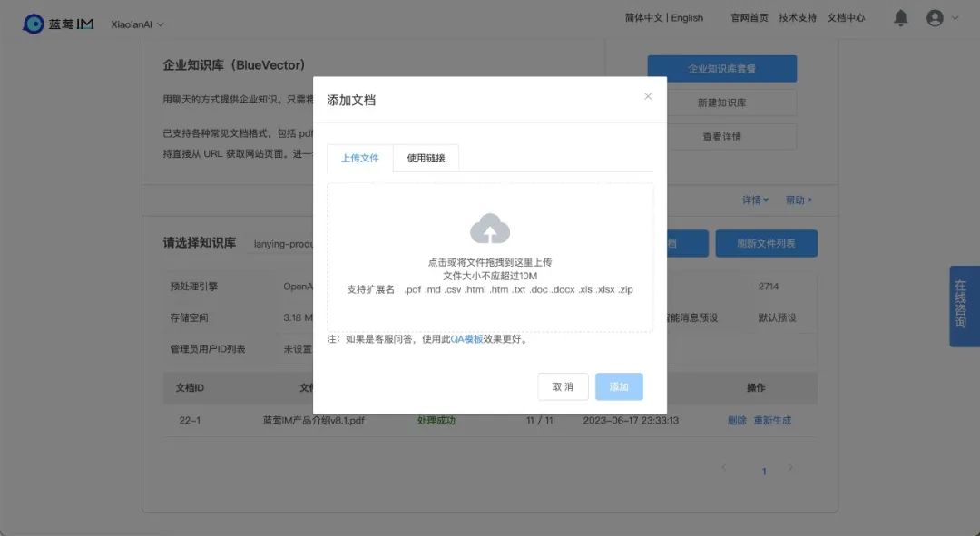Click 重新生成 for document 22-1
The height and width of the screenshot is (536, 980).
[x=772, y=421]
